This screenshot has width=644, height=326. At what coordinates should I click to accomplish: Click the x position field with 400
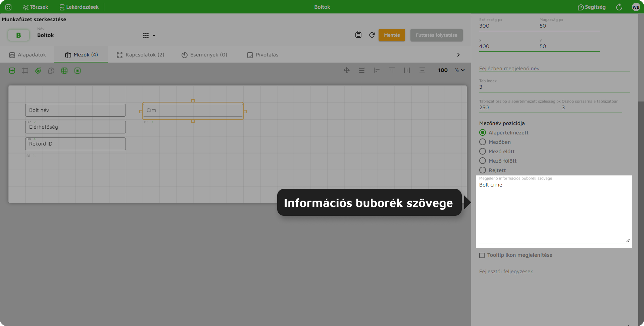[509, 46]
